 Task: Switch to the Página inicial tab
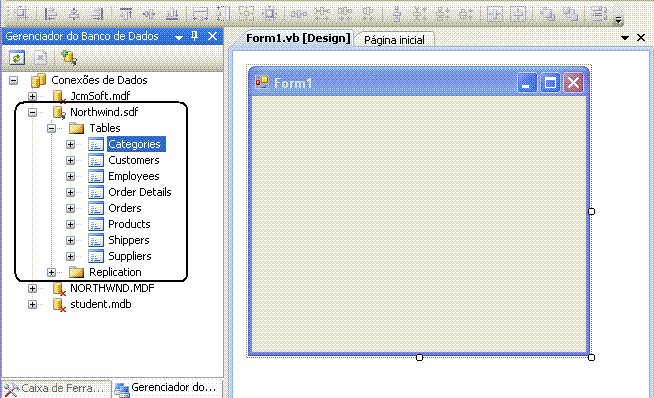point(394,40)
